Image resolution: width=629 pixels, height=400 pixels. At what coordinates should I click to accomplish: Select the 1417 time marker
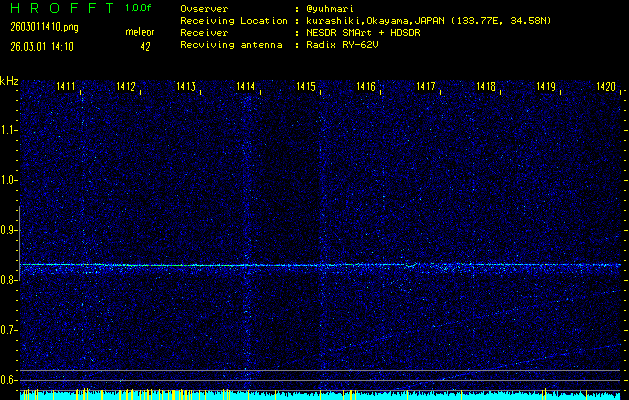(x=426, y=88)
